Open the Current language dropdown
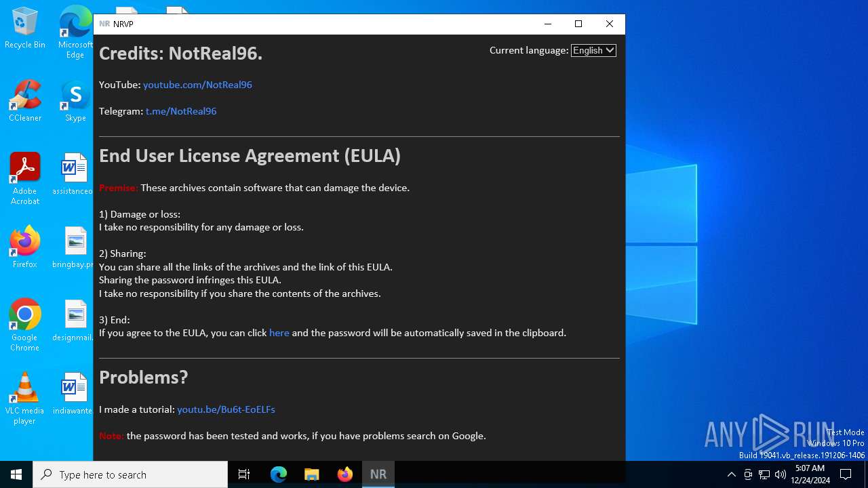868x488 pixels. click(x=593, y=50)
